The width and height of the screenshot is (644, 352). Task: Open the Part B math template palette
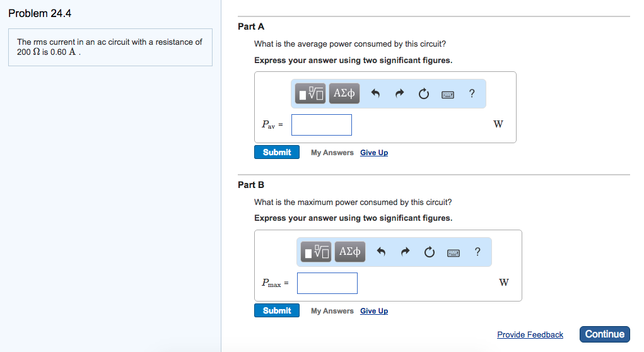click(x=316, y=251)
